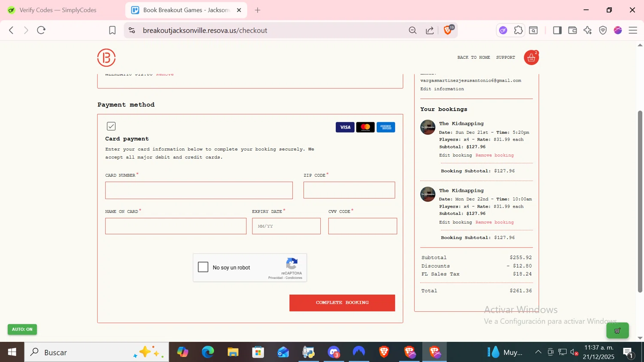Reload the checkout page
Viewport: 644px width, 362px height.
[41, 30]
